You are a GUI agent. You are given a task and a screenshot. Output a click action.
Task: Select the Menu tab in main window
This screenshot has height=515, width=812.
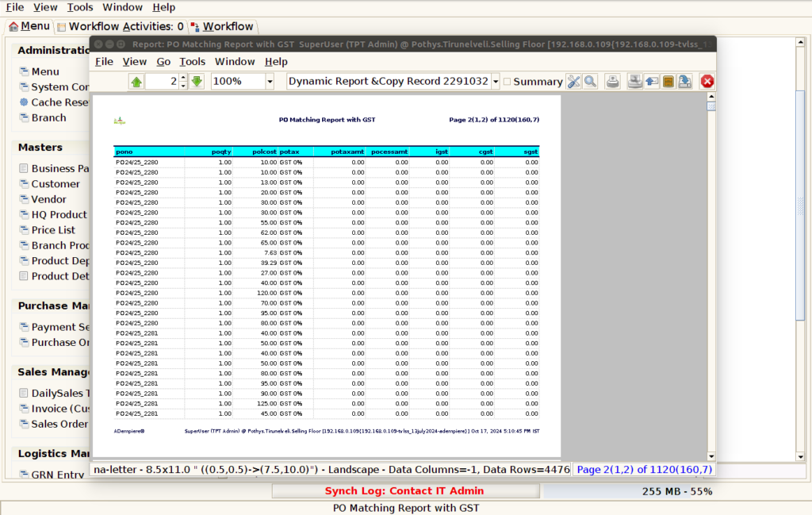pos(29,26)
